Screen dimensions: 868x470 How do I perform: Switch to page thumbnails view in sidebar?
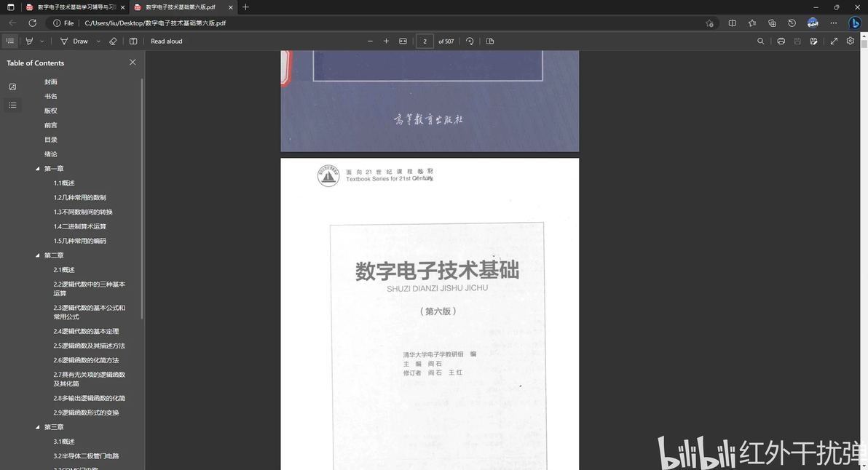[x=12, y=87]
